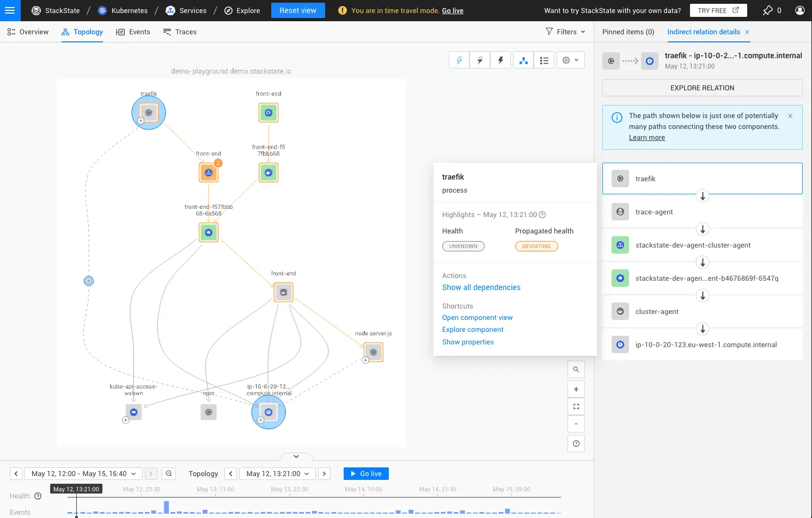The image size is (812, 518).
Task: Select the stackstate-dev-agen...ent-b4676869f-6547q path item
Action: [x=702, y=278]
